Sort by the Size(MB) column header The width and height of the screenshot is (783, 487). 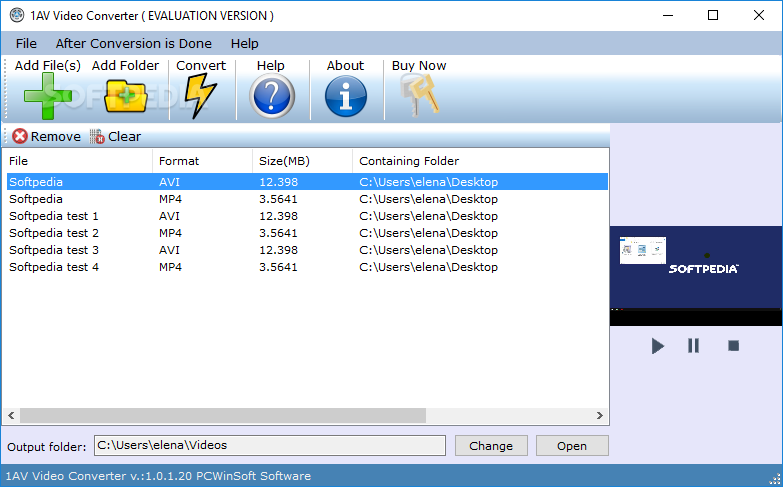(302, 161)
